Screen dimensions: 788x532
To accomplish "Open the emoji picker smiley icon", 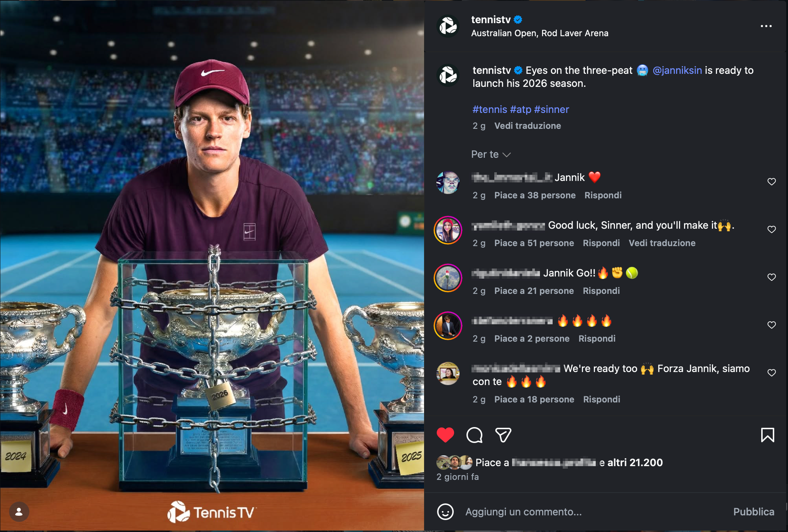I will tap(445, 512).
